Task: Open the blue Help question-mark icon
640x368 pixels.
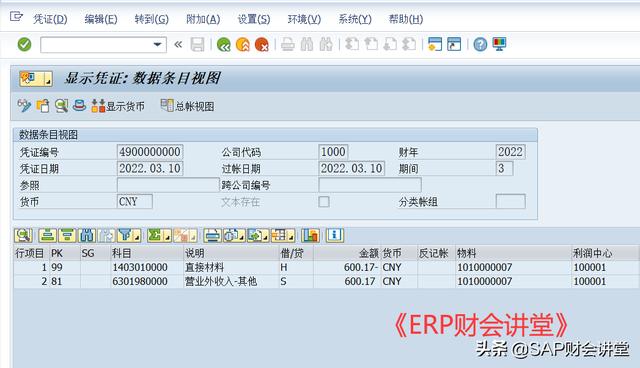Action: [x=480, y=44]
